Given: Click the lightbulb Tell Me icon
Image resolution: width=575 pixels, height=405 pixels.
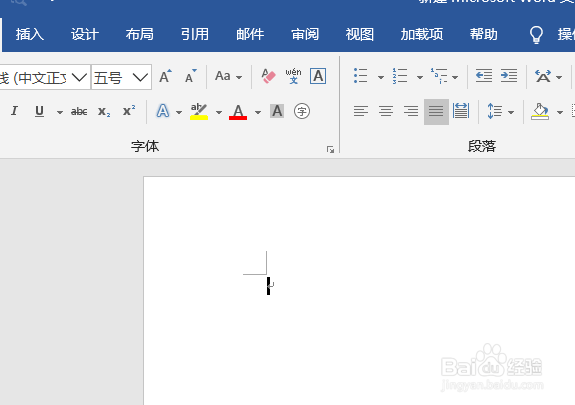Looking at the screenshot, I should pos(536,35).
